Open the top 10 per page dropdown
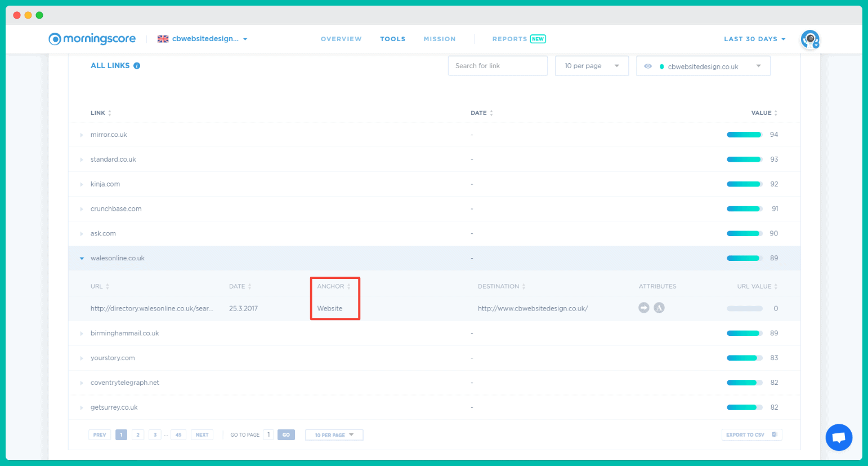Screen dimensions: 868x466 592,66
